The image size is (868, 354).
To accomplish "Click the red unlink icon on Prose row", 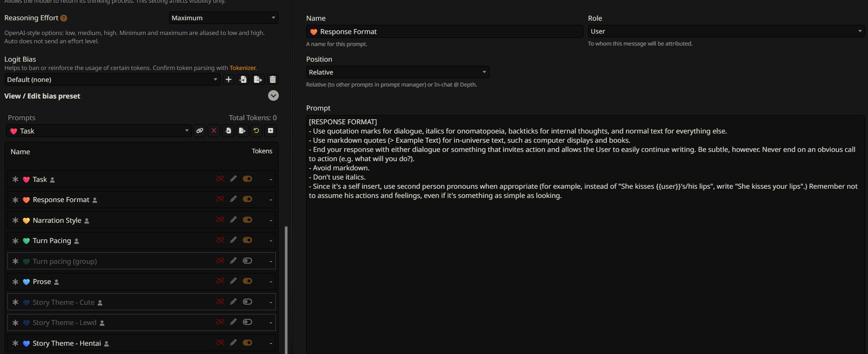I will 220,281.
